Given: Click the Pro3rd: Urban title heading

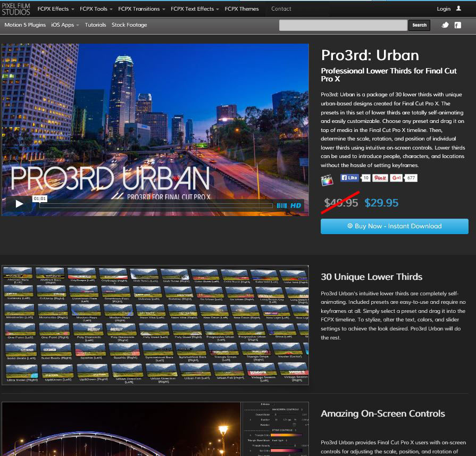Looking at the screenshot, I should [x=370, y=55].
